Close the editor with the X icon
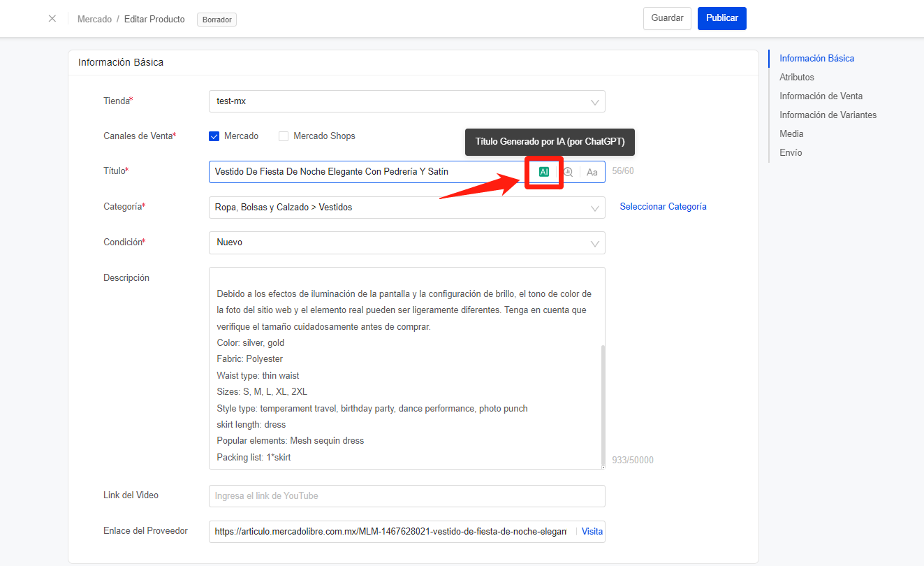This screenshot has width=924, height=566. (x=52, y=19)
